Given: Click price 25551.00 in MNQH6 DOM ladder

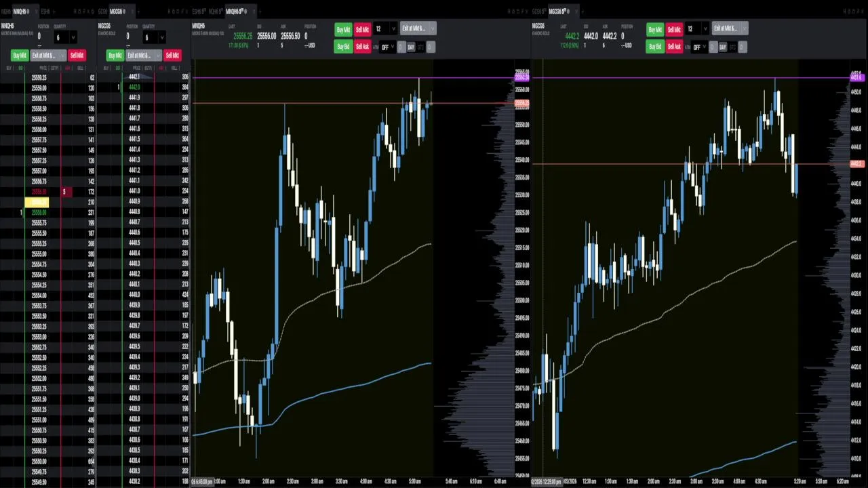Looking at the screenshot, I should (39, 420).
